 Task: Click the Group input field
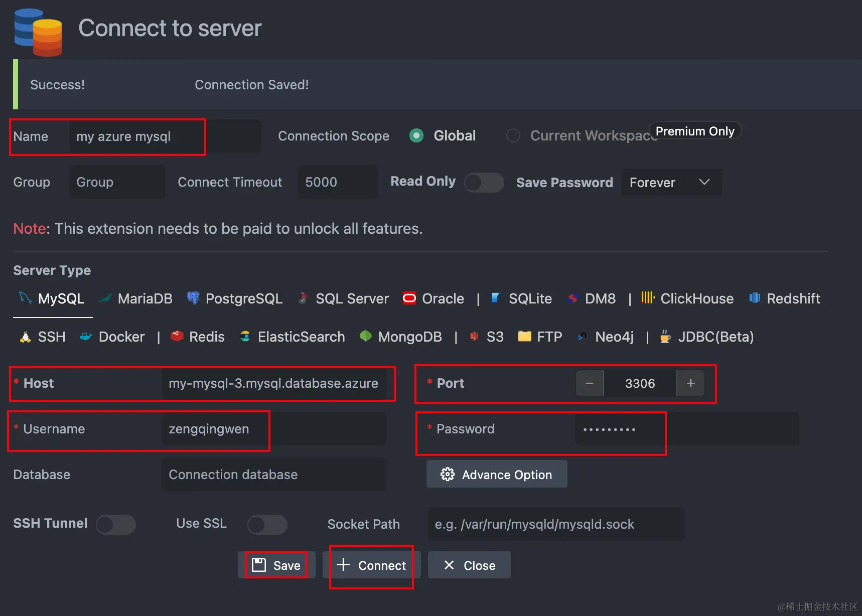(117, 182)
